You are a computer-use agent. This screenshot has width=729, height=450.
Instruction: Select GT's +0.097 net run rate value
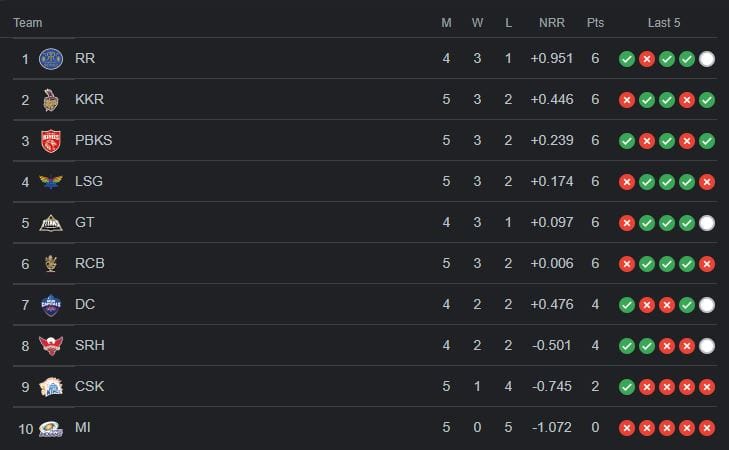[552, 222]
